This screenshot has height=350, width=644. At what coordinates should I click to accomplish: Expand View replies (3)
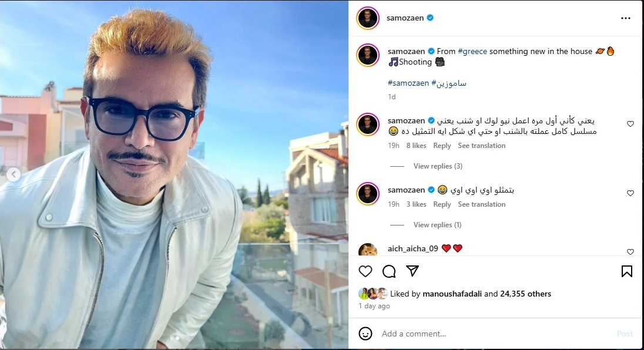point(438,166)
